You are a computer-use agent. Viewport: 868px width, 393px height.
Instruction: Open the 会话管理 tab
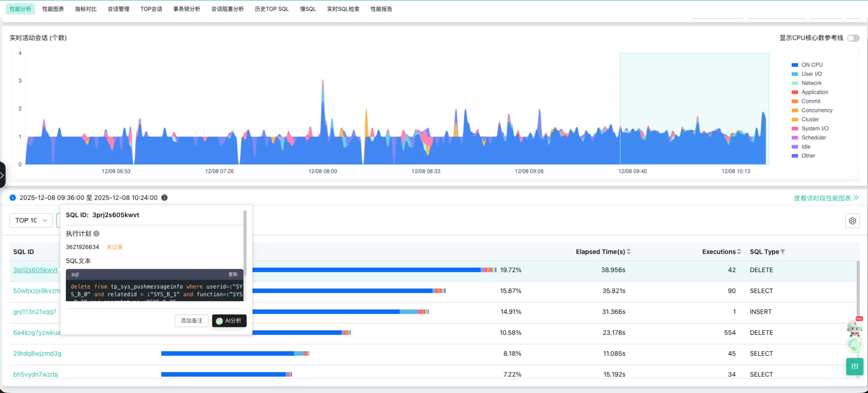118,9
